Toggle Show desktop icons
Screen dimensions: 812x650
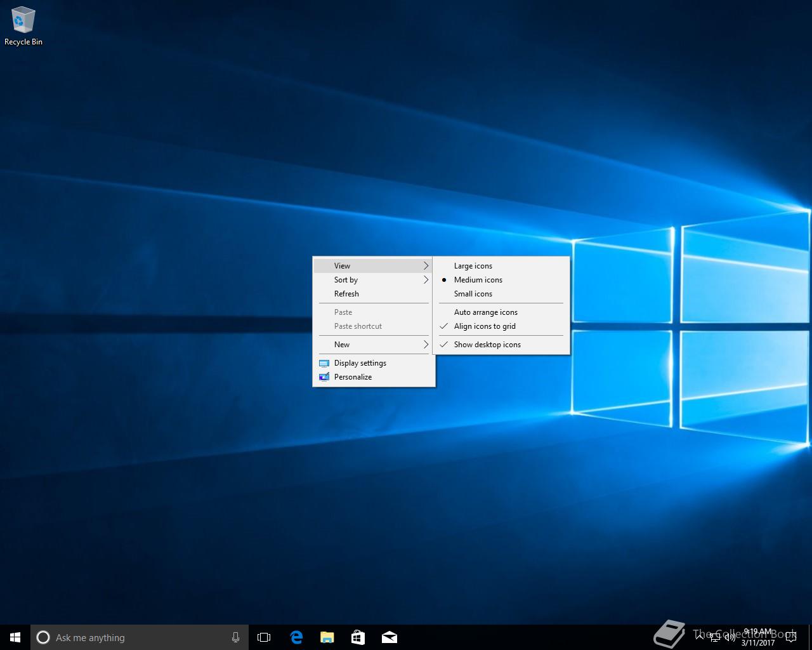(x=501, y=345)
